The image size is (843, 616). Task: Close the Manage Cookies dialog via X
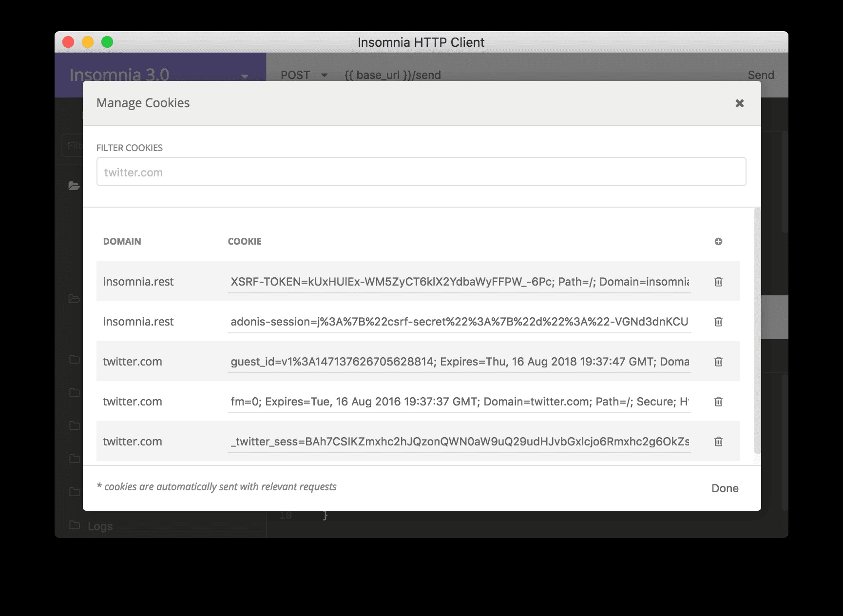point(739,103)
